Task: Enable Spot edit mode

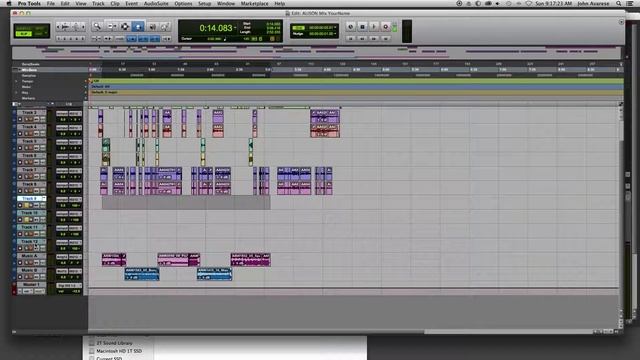Action: click(x=40, y=28)
